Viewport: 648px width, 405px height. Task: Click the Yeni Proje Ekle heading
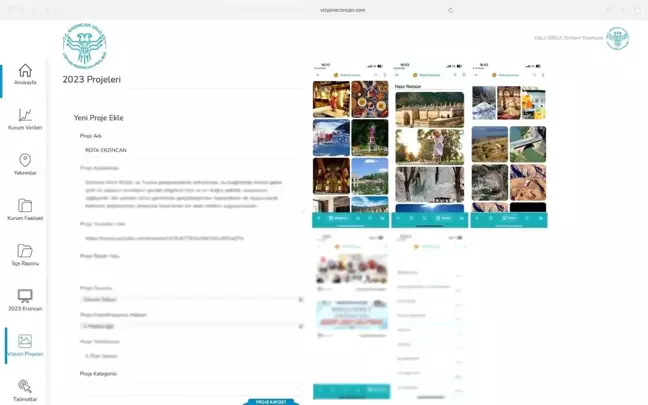point(98,118)
